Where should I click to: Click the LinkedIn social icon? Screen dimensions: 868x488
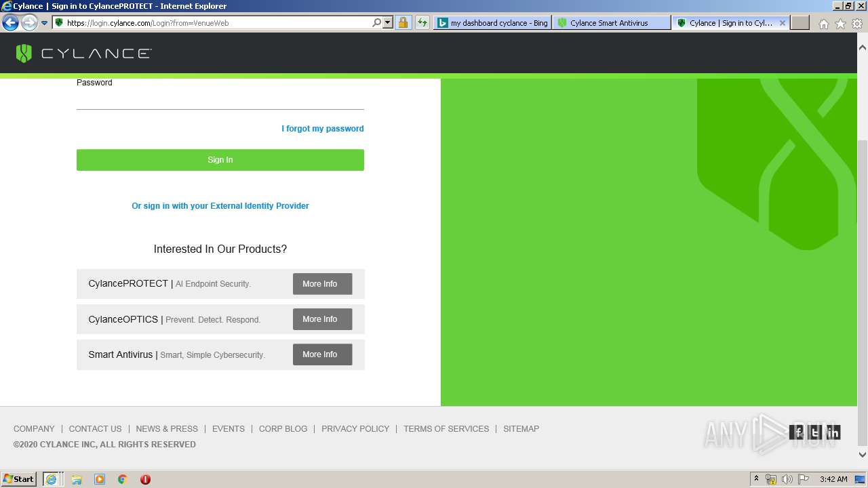pos(833,432)
